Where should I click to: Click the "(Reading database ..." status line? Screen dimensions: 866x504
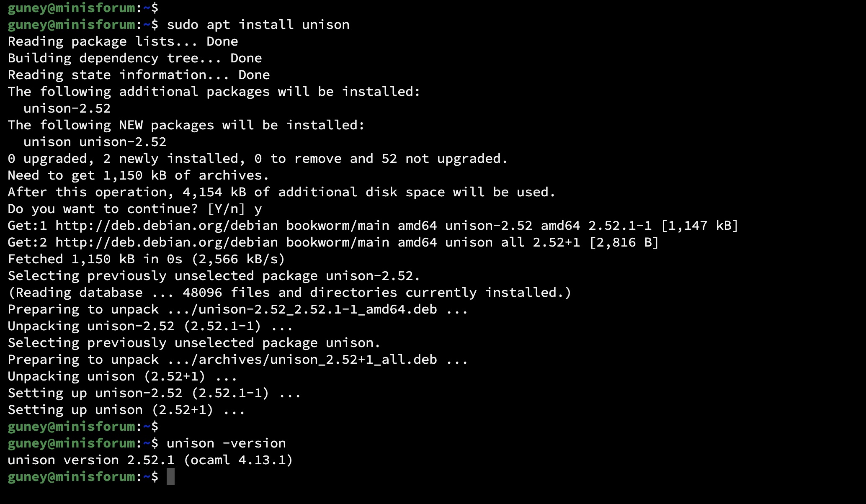(x=289, y=293)
